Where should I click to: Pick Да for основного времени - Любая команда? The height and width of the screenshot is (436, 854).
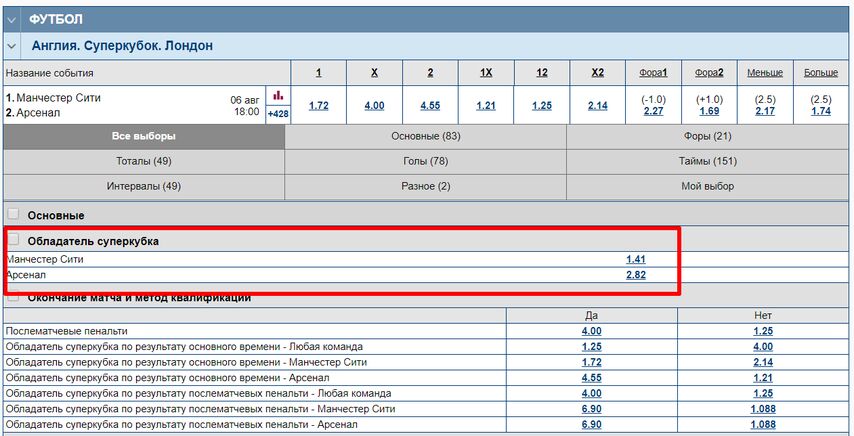(x=591, y=347)
